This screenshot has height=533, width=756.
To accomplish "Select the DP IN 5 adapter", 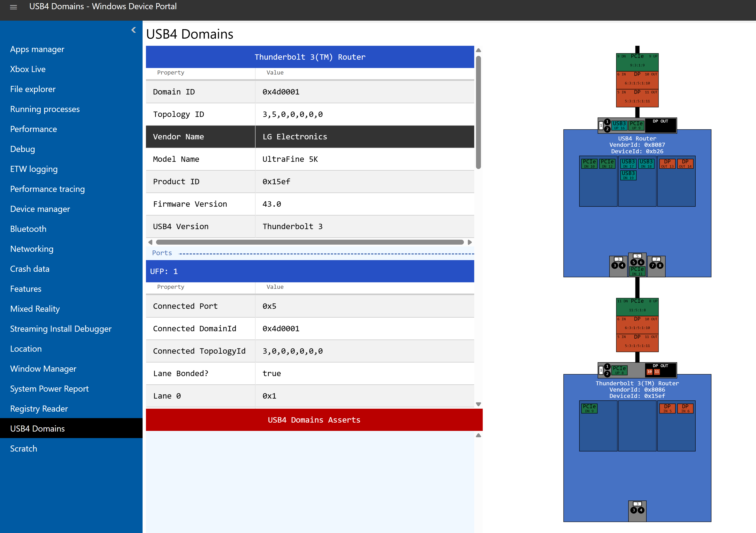I will point(667,408).
